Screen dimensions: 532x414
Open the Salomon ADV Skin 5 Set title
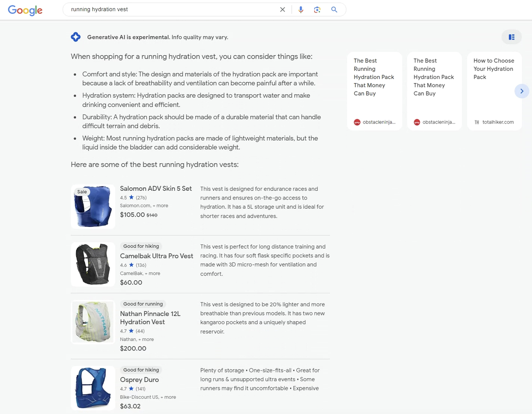156,188
